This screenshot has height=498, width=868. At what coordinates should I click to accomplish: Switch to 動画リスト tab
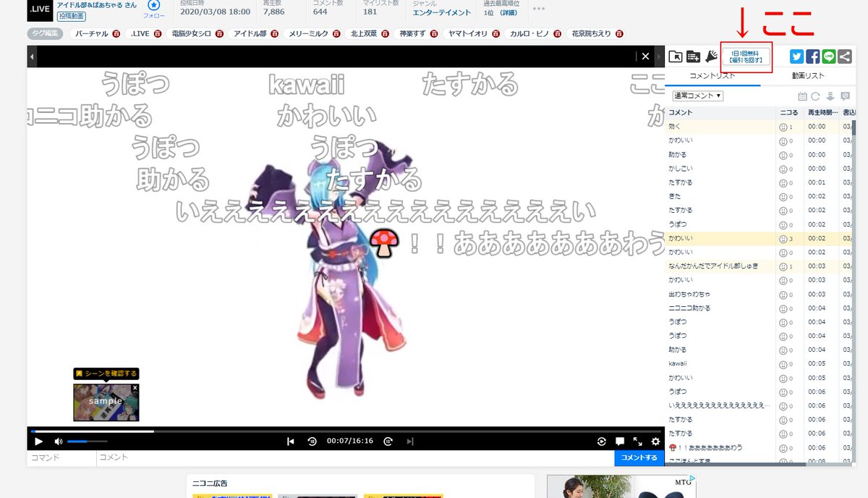(808, 76)
